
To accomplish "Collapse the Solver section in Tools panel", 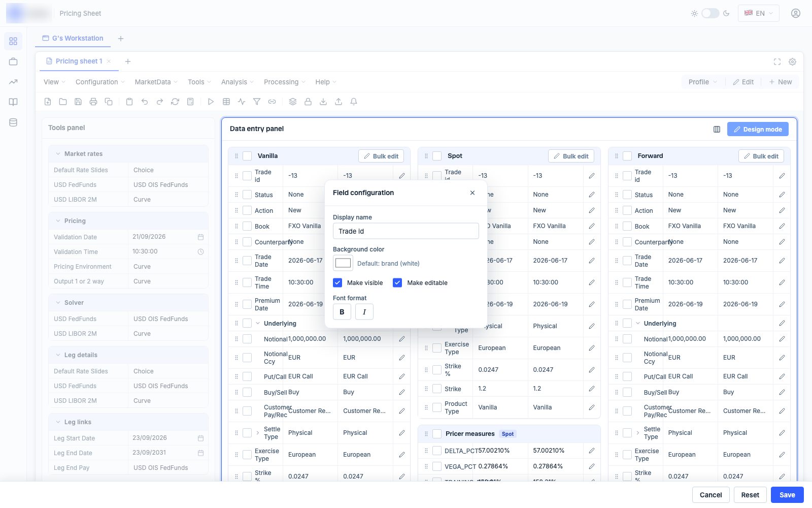I will (58, 302).
